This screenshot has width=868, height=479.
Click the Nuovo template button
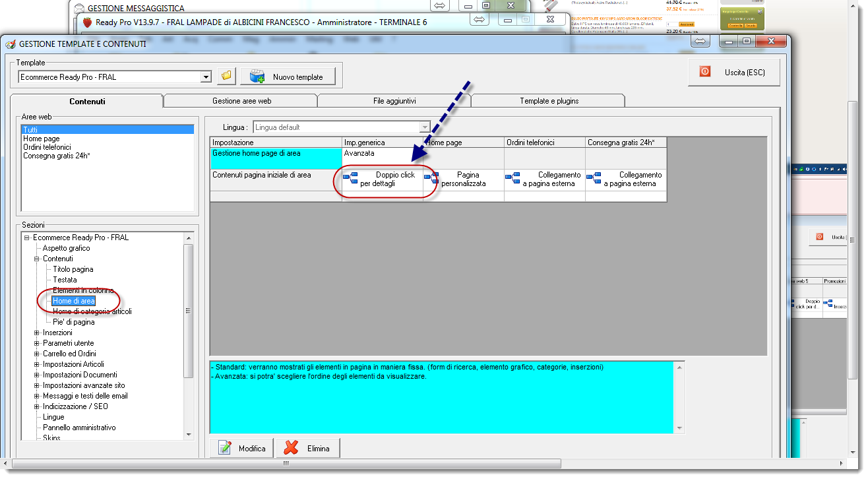click(x=288, y=77)
